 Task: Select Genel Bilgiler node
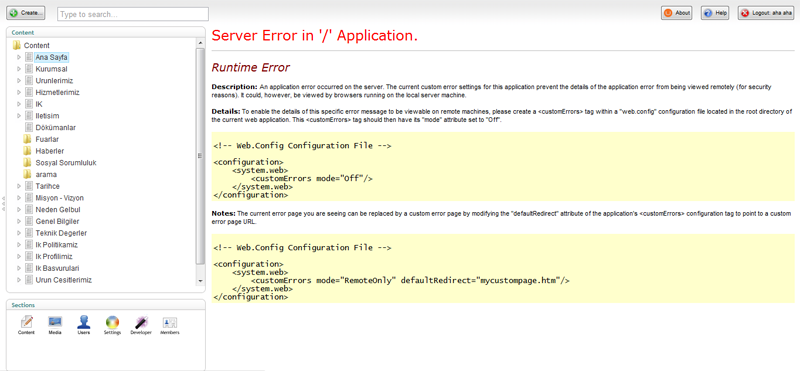[57, 221]
